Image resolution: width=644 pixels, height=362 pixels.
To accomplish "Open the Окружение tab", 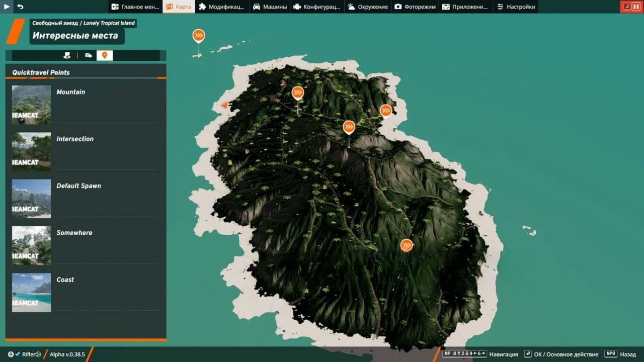I will 368,7.
